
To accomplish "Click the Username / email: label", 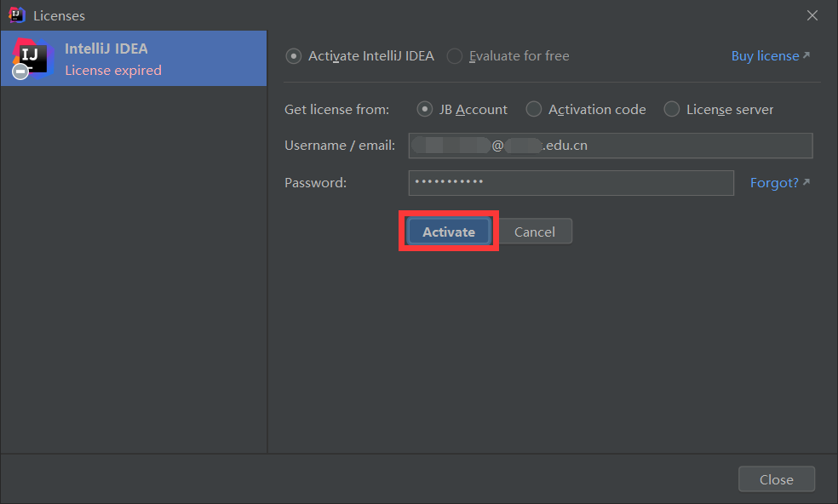I will [340, 146].
